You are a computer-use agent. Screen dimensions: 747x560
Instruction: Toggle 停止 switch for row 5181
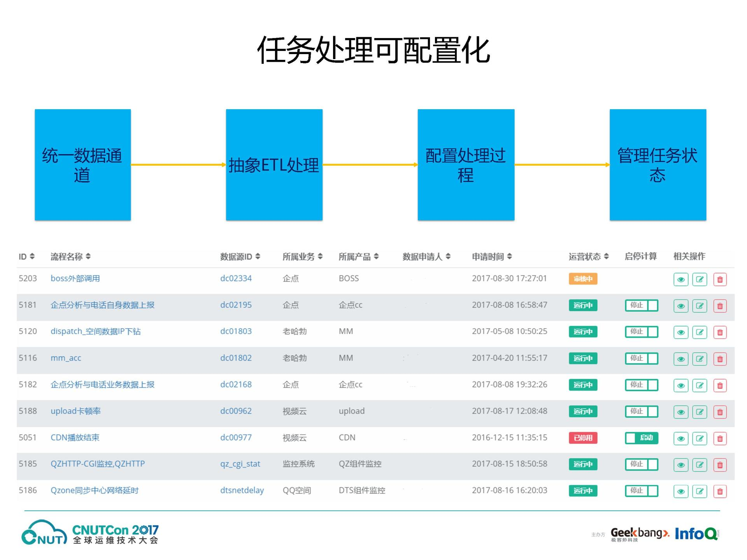pos(641,305)
